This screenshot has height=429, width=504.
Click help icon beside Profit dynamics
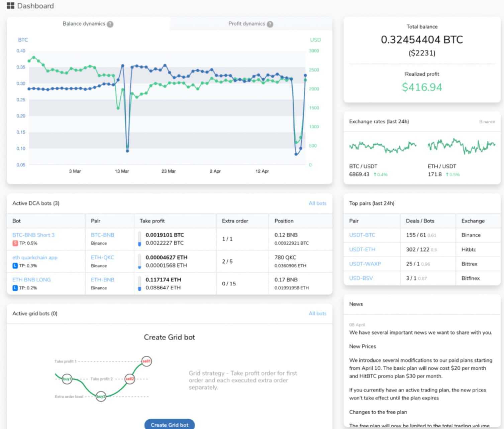click(x=270, y=24)
